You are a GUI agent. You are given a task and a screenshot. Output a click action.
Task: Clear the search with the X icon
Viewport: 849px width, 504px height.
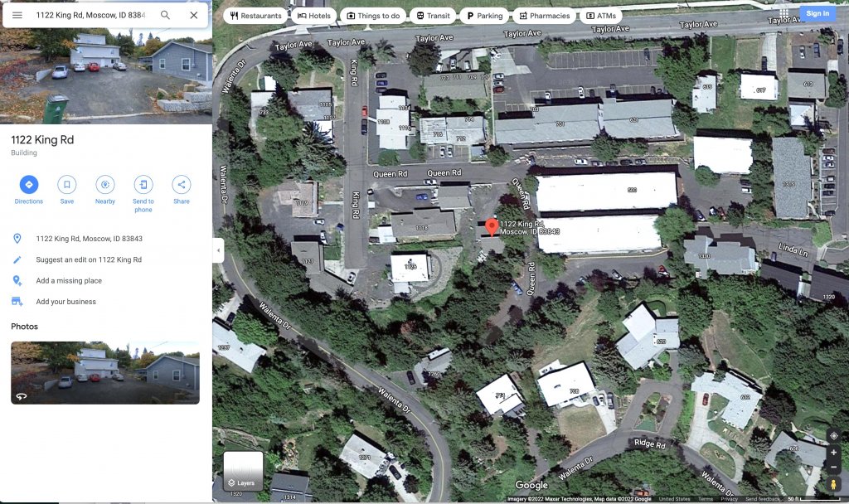[x=193, y=15]
